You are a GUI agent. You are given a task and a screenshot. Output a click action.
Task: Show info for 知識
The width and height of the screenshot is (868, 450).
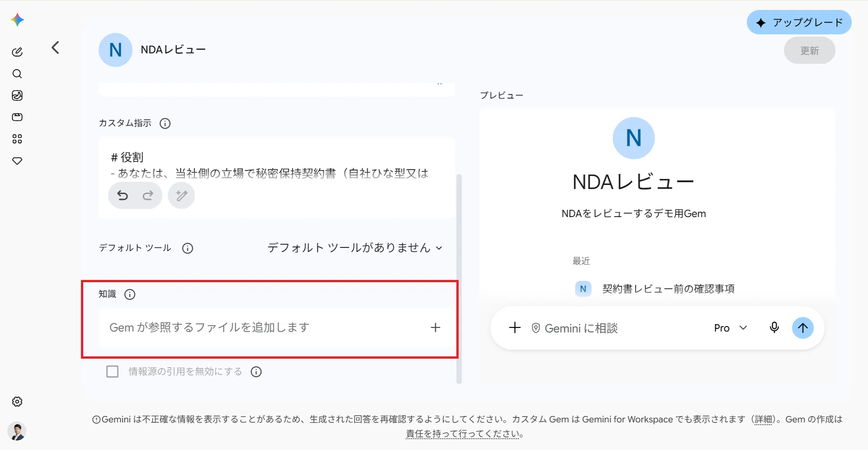coord(130,294)
